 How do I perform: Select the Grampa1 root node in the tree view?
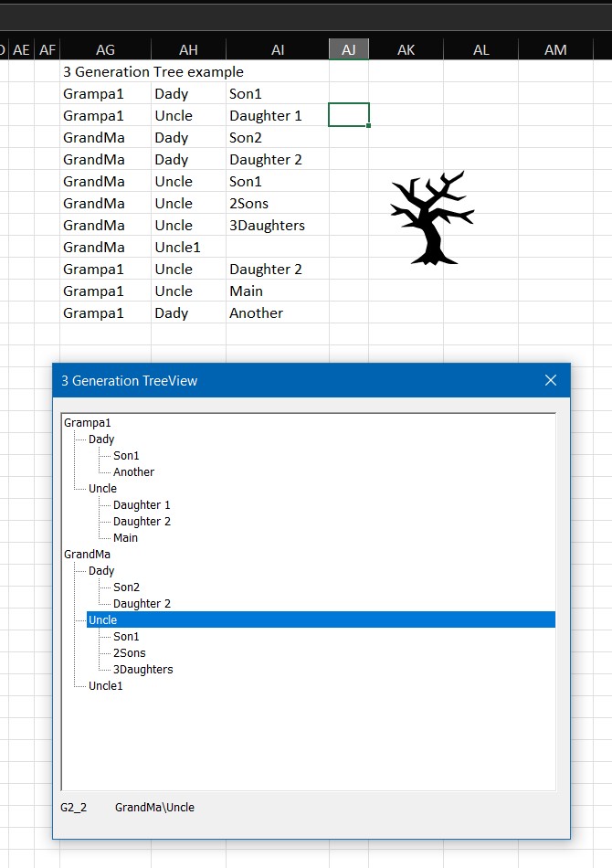click(88, 423)
